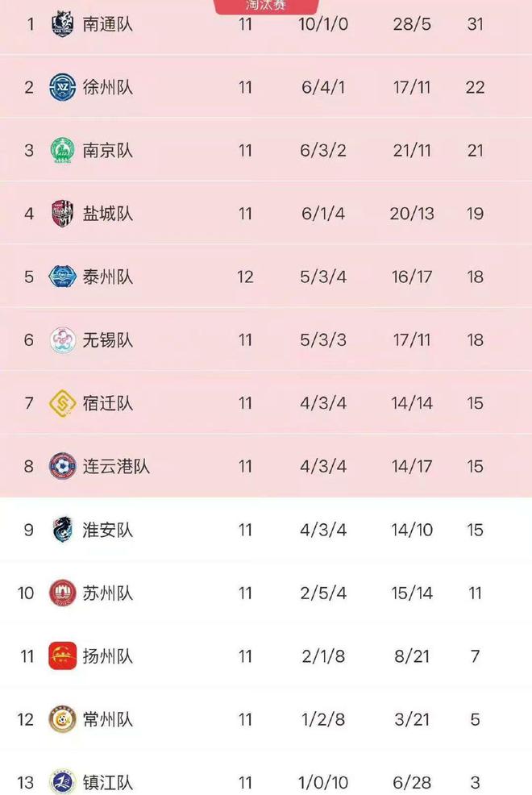The image size is (532, 795).
Task: Click the 南通队 team logo
Action: 62,24
